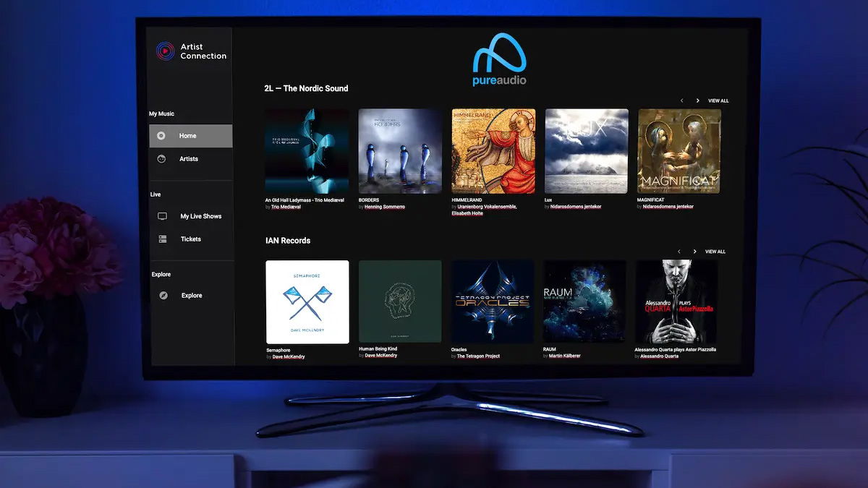Click Dave McKendry link under Human Being Kind

point(381,356)
